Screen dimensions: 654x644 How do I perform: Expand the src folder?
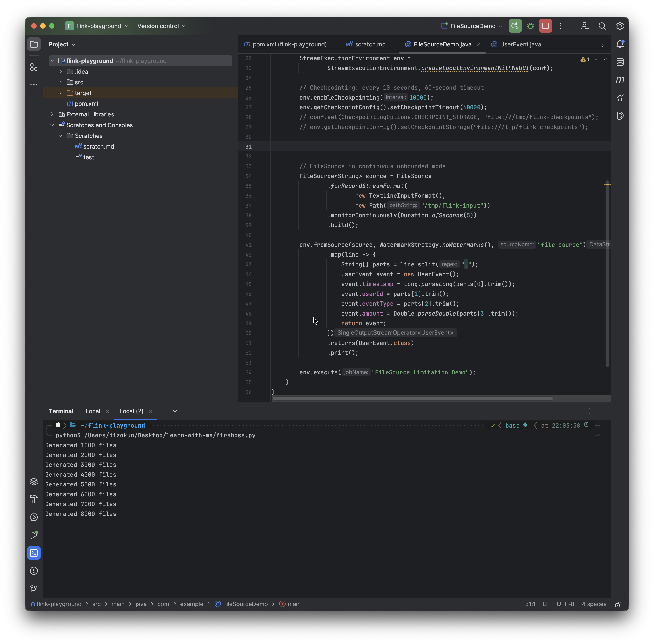pos(60,82)
